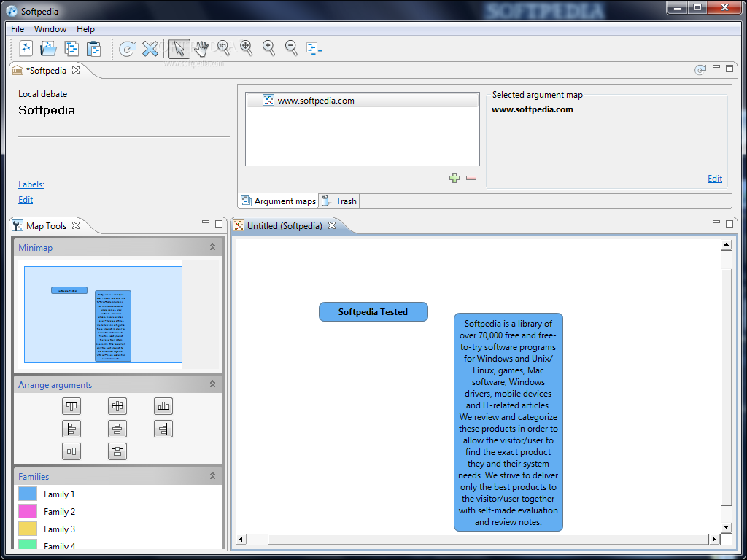
Task: Collapse the Families section
Action: click(212, 475)
